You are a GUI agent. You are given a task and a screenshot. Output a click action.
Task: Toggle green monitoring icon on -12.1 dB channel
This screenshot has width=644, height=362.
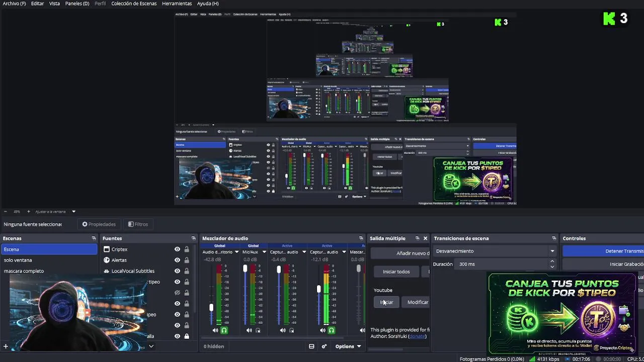point(332,330)
